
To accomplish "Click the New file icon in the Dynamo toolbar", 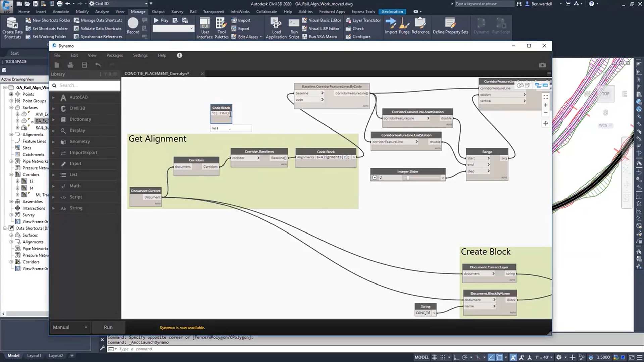I will click(57, 65).
